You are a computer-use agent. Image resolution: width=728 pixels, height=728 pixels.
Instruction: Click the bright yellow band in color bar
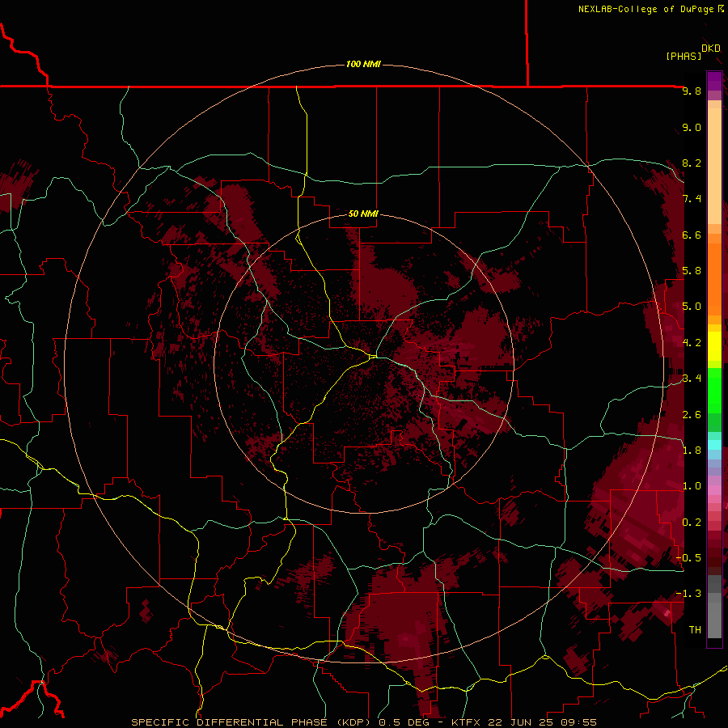pos(714,346)
